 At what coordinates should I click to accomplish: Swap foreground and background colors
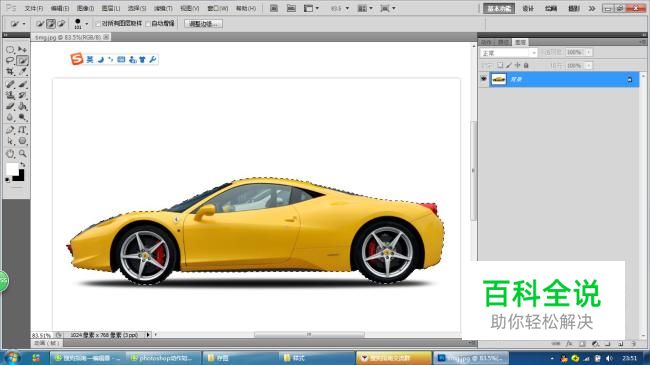coord(23,165)
